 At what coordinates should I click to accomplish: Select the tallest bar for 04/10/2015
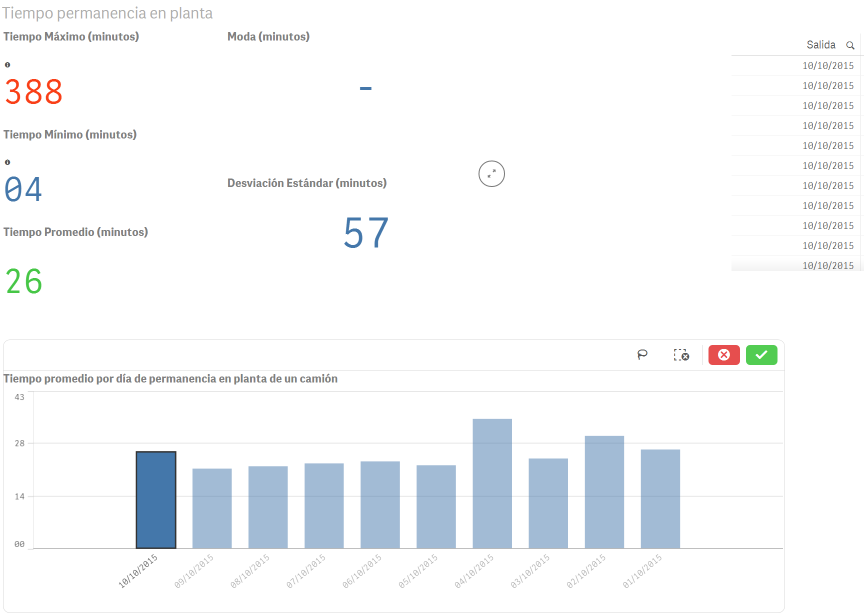click(x=492, y=483)
